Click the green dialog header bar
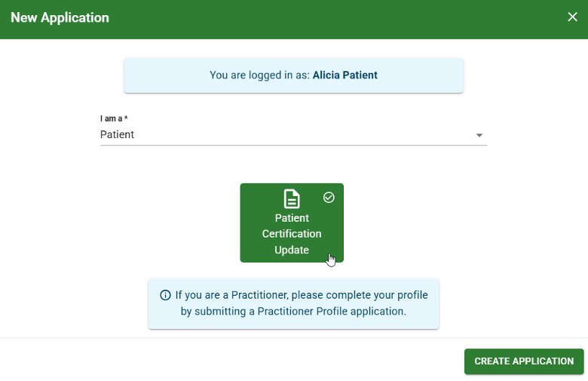 tap(294, 19)
